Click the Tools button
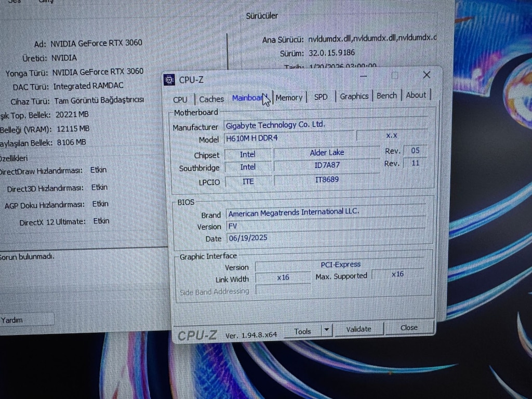 point(302,331)
